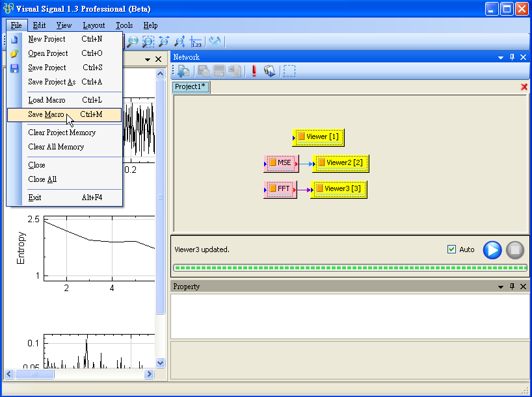Image resolution: width=532 pixels, height=397 pixels.
Task: Toggle the Auto checkbox
Action: [x=452, y=250]
